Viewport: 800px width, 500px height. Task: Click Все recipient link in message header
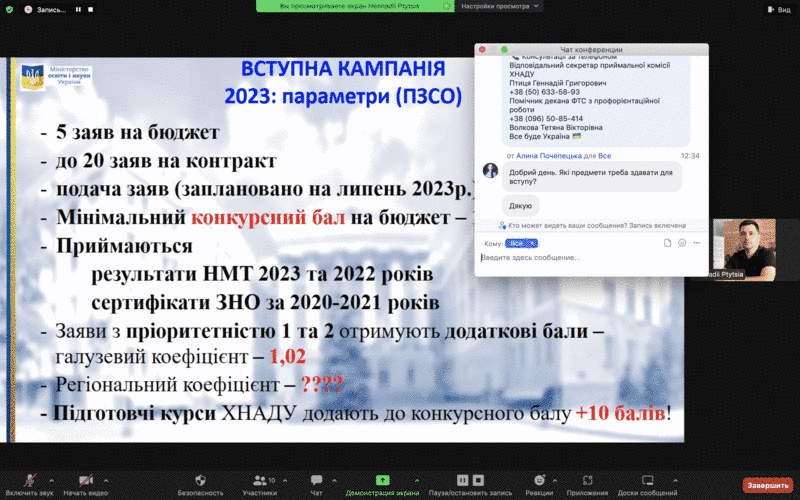point(605,156)
